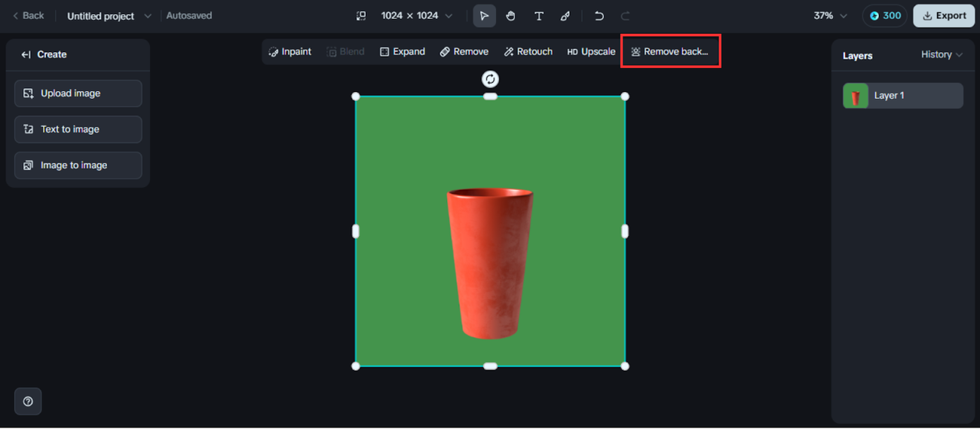This screenshot has height=429, width=980.
Task: Click HD Upscale
Action: (591, 52)
